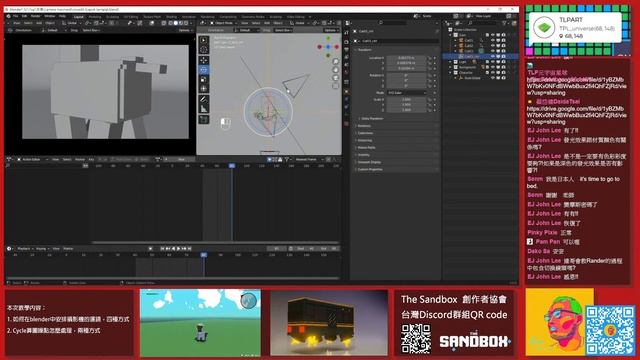The image size is (640, 360).
Task: Select the Transform tool in viewport toolbar
Action: pos(204,89)
